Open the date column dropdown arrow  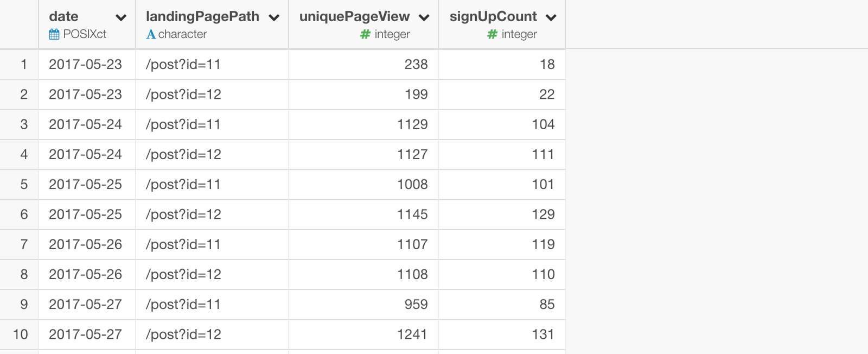(x=121, y=17)
